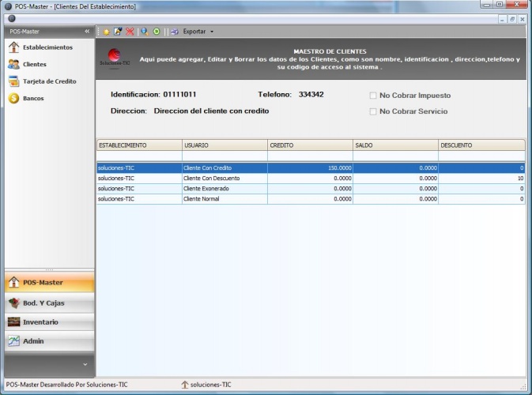Viewport: 532px width, 395px height.
Task: Sort by the SALDO column header
Action: point(395,145)
